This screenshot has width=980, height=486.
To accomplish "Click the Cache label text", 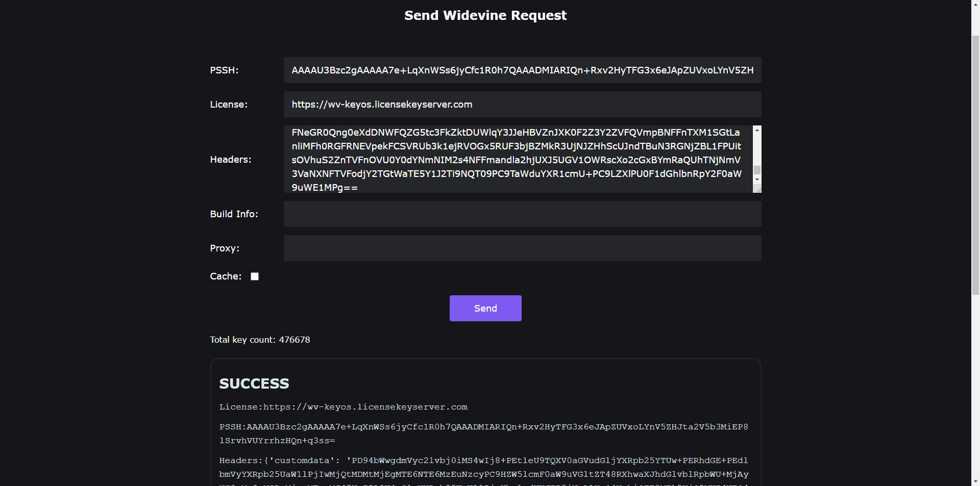I will [226, 276].
